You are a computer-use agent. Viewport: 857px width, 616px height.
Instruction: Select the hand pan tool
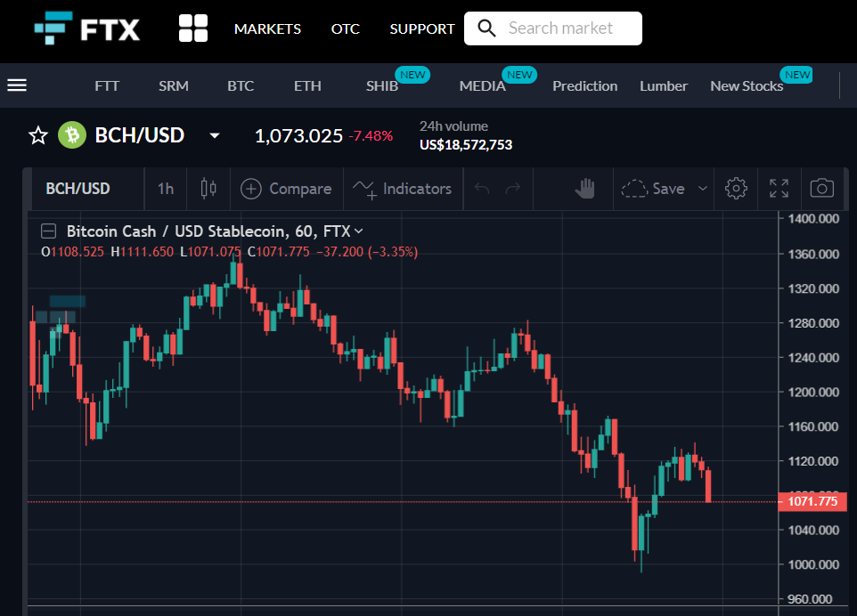click(584, 189)
